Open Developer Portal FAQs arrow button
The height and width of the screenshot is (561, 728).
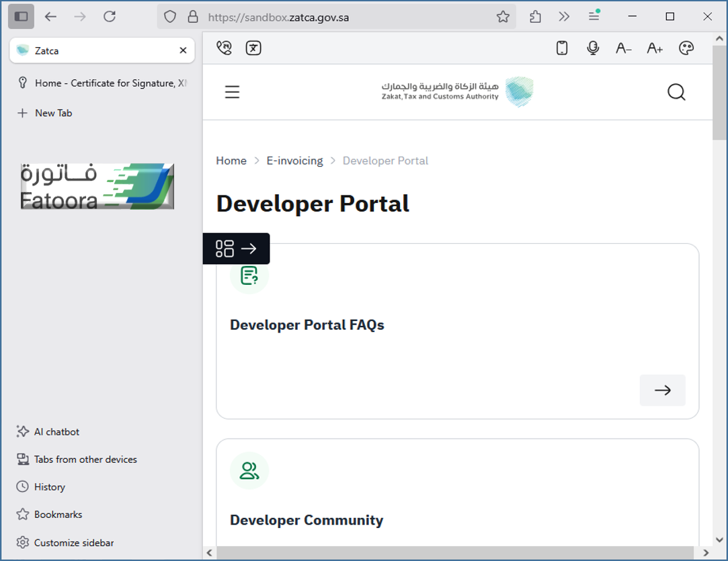[x=662, y=390]
